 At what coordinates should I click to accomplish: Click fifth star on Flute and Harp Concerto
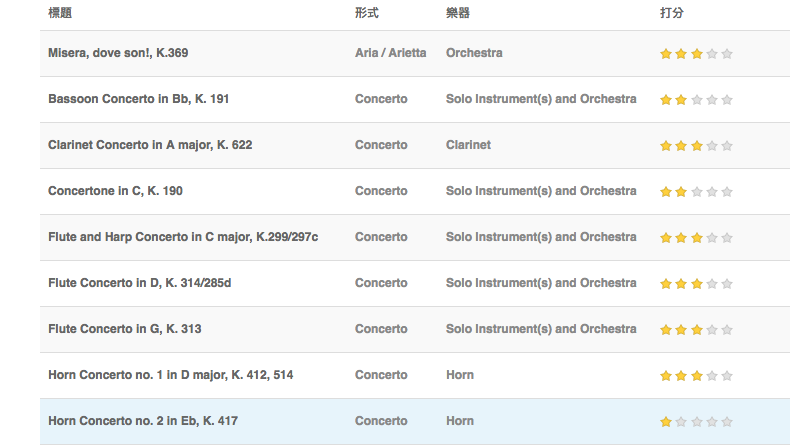pyautogui.click(x=727, y=238)
